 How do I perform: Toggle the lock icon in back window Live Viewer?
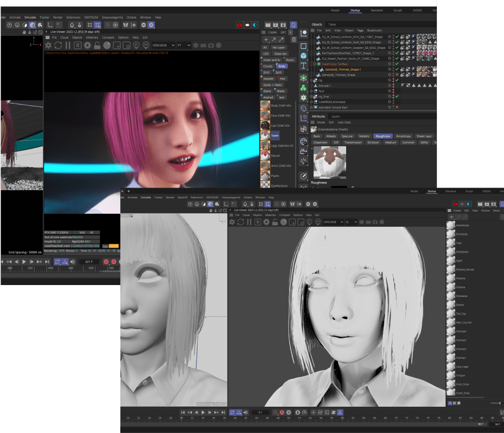pyautogui.click(x=97, y=45)
